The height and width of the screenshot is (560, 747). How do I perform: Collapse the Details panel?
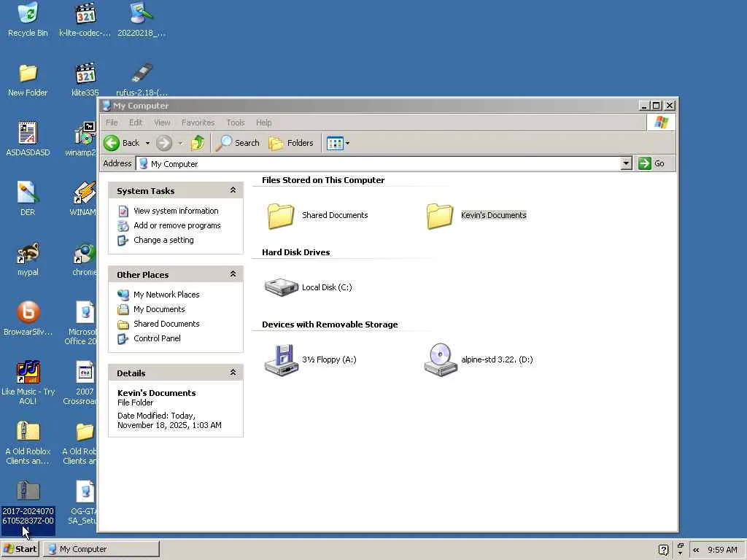(233, 373)
